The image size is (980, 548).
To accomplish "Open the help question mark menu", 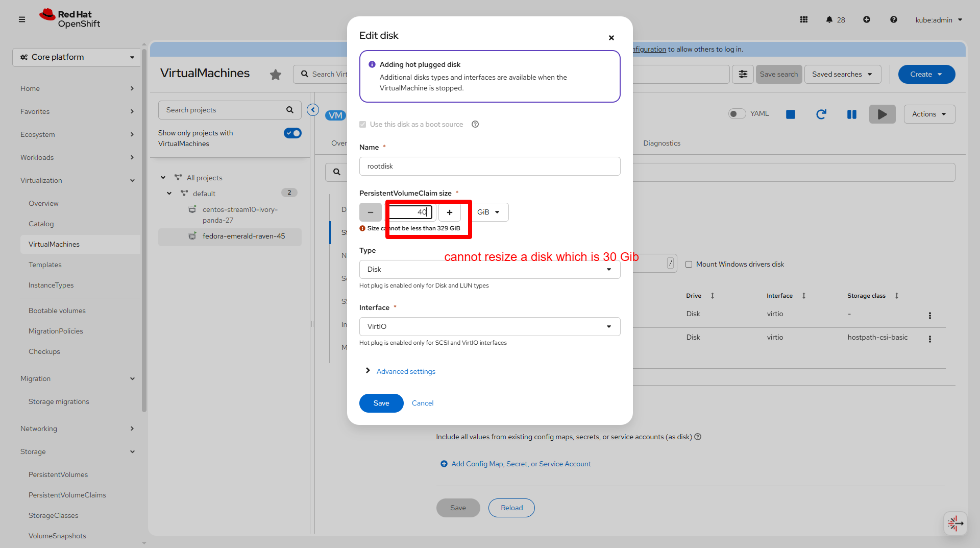I will click(x=894, y=19).
